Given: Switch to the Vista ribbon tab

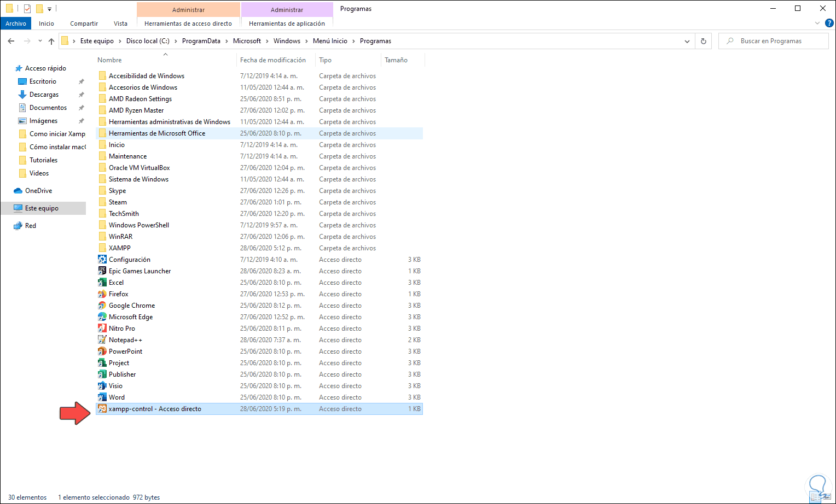Looking at the screenshot, I should coord(120,24).
